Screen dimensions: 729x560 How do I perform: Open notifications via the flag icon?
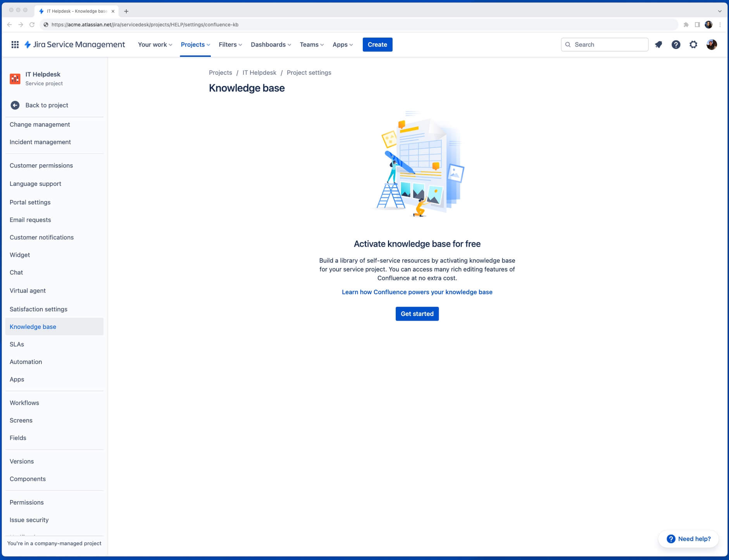click(x=658, y=45)
